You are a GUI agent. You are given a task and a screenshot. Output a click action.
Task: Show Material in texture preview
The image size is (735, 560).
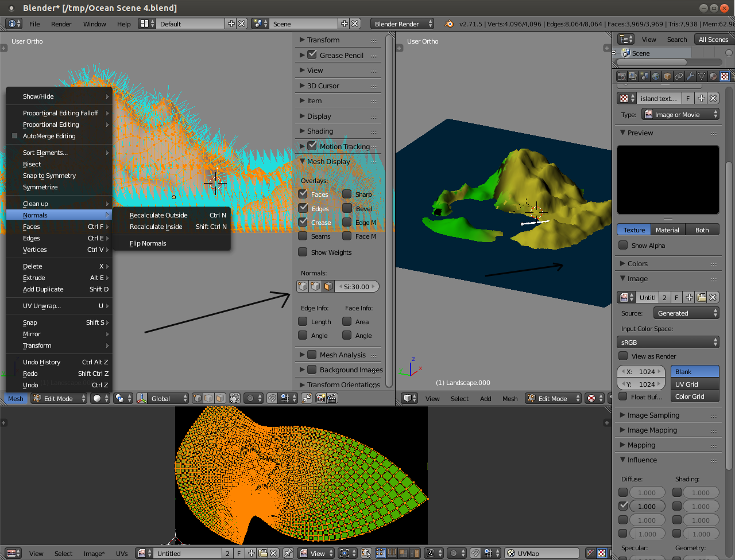coord(667,230)
